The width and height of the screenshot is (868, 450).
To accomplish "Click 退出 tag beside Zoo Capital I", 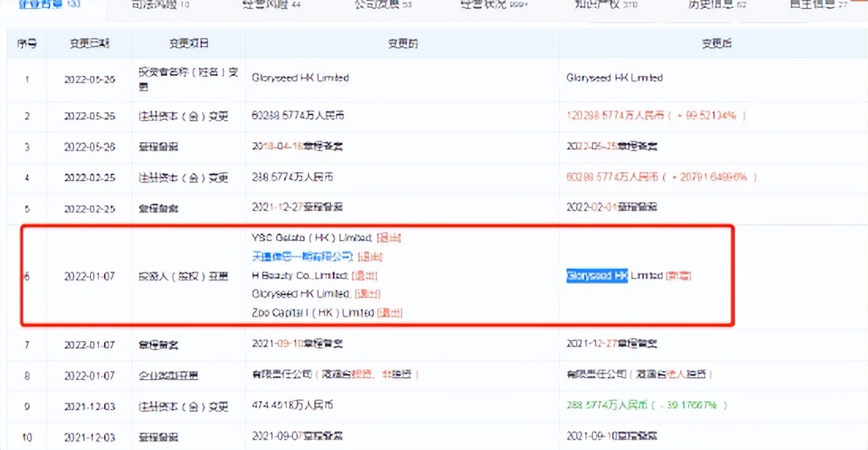I will pyautogui.click(x=390, y=313).
